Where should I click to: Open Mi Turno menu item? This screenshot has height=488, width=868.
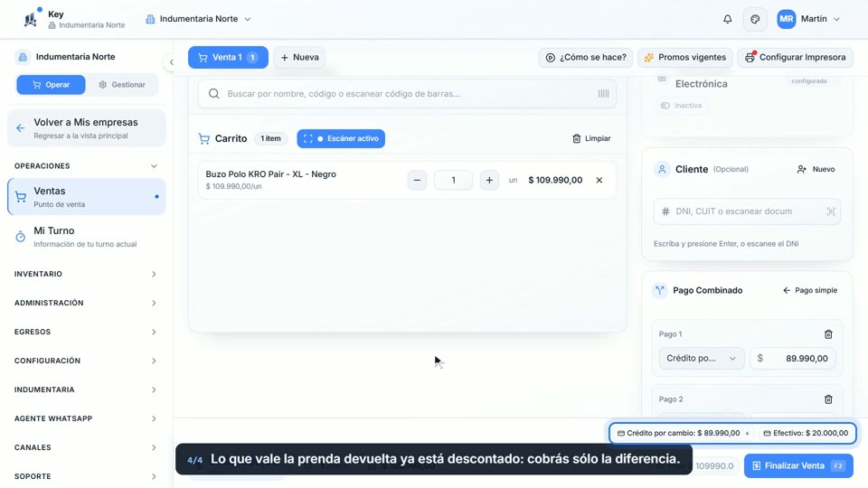click(87, 237)
